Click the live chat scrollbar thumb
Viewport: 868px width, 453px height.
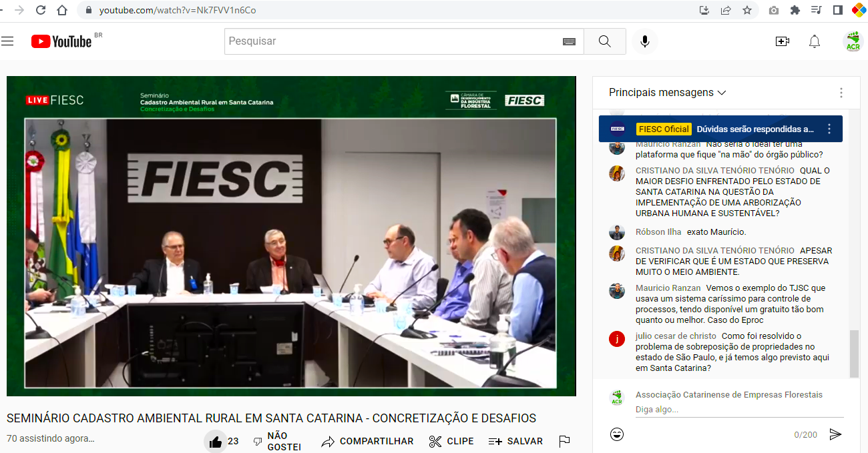pos(853,354)
